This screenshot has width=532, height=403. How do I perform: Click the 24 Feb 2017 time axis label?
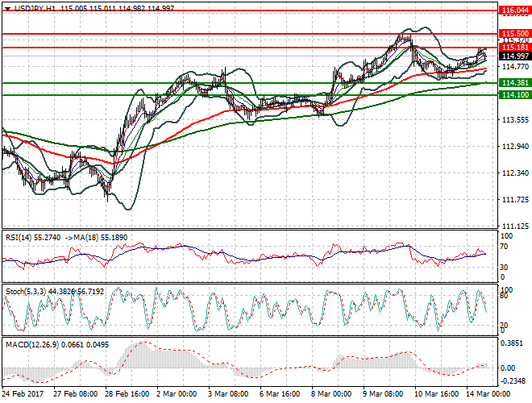tap(23, 394)
